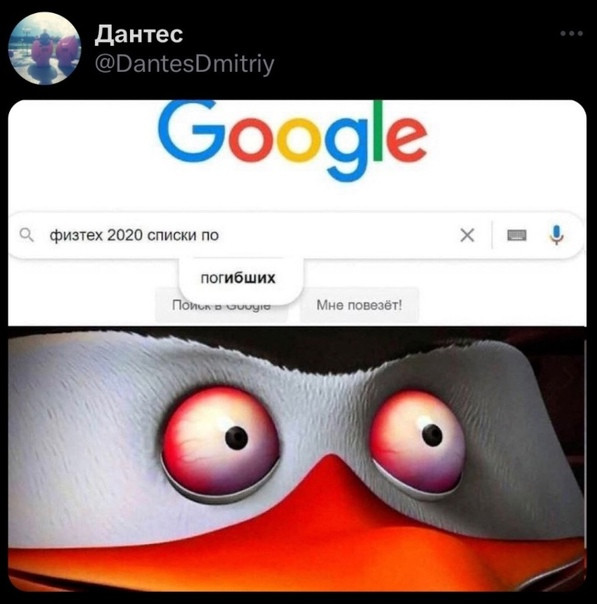The image size is (597, 604).
Task: Open the display name Дантес
Action: 139,34
